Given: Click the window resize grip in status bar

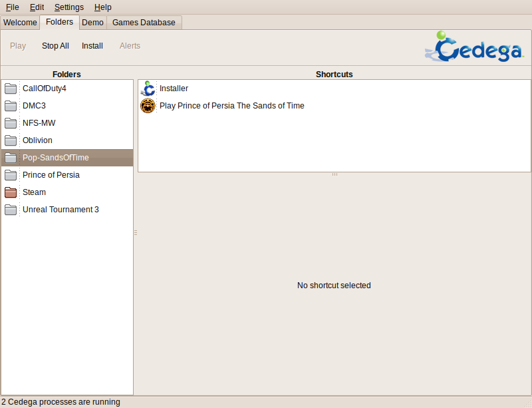Looking at the screenshot, I should (528, 404).
